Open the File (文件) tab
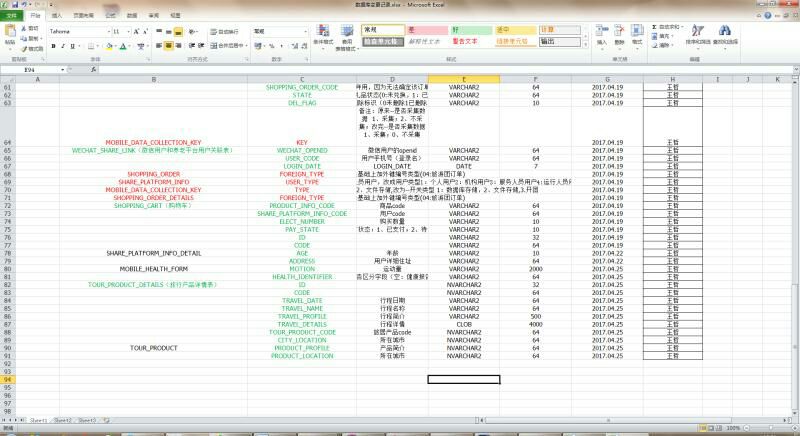The image size is (800, 436). coord(11,16)
